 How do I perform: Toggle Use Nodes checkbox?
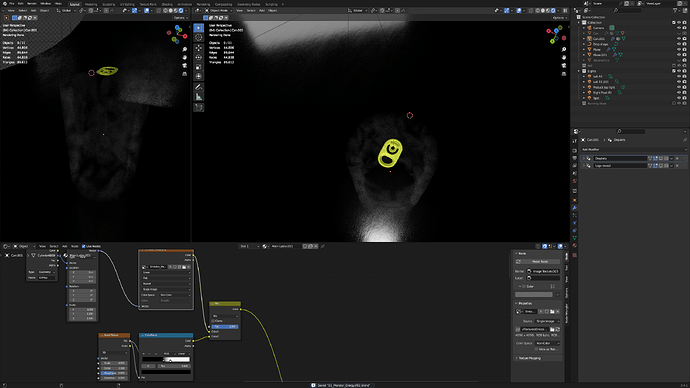[x=84, y=246]
